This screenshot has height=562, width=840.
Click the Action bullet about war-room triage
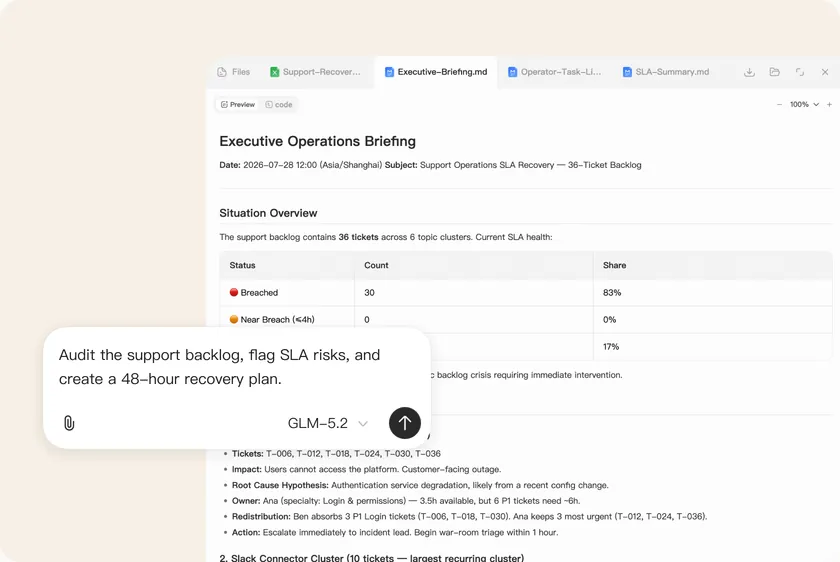tap(395, 533)
